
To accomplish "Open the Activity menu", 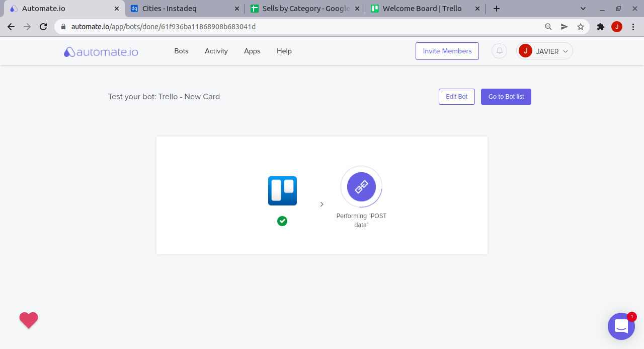I will [x=216, y=51].
